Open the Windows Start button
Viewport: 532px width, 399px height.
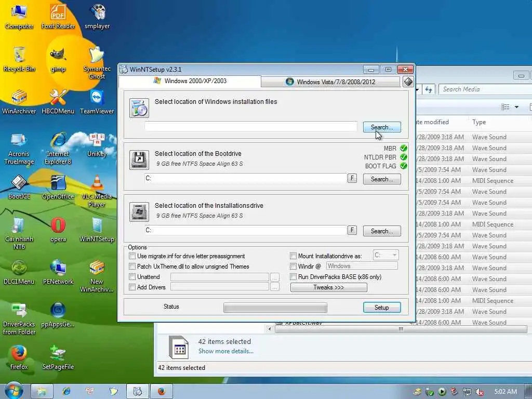[x=14, y=390]
